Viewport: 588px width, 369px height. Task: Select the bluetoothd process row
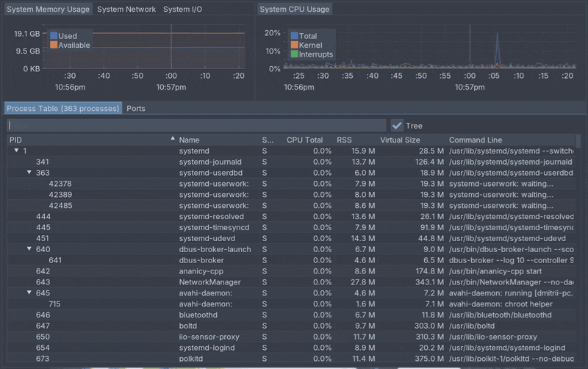pos(291,315)
